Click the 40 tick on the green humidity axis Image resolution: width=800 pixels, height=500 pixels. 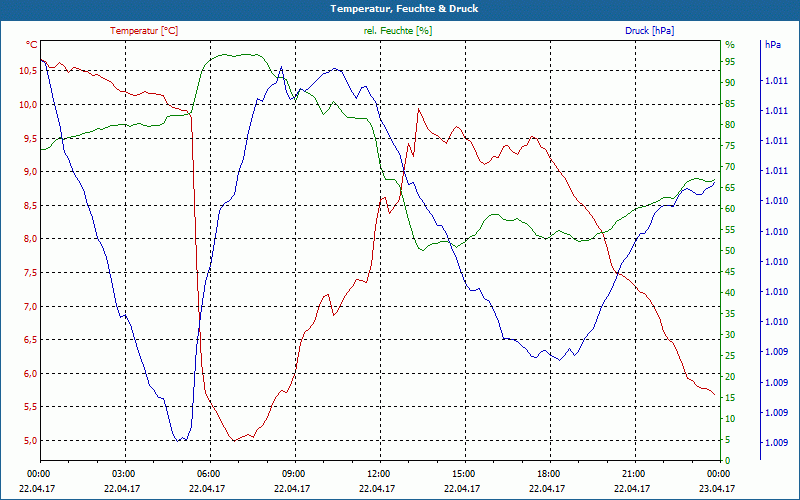[730, 293]
